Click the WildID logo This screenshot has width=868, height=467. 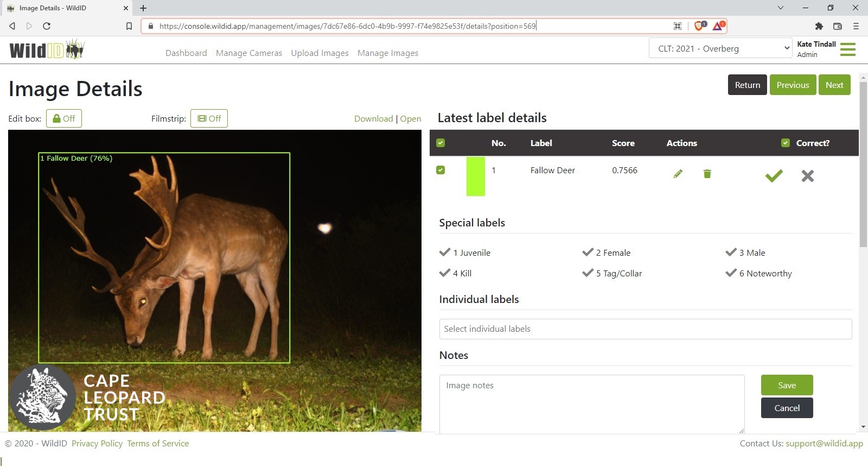[x=47, y=49]
